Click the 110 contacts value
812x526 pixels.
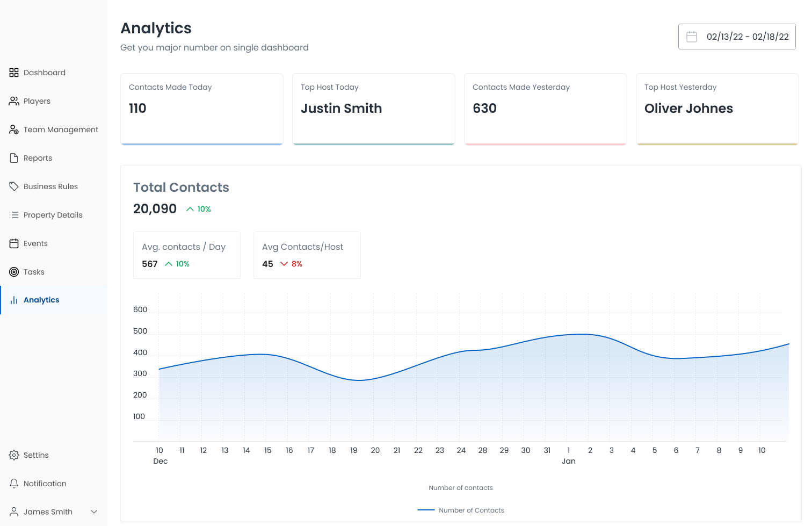pyautogui.click(x=137, y=109)
